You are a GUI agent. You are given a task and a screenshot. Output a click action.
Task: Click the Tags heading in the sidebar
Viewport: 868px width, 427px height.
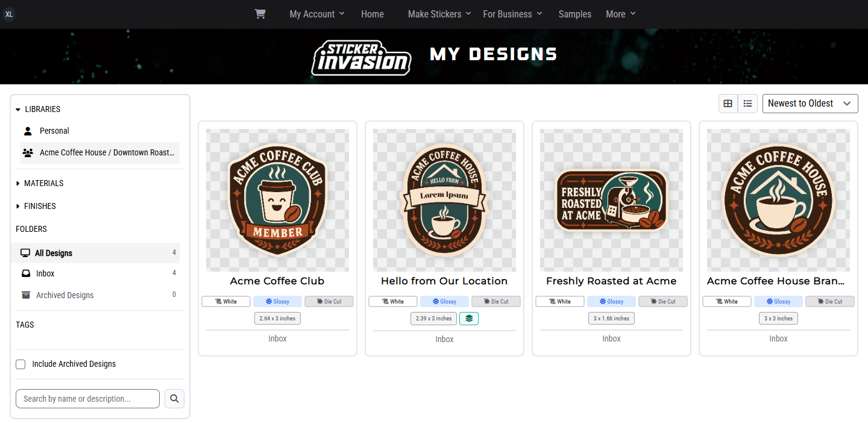pyautogui.click(x=25, y=325)
